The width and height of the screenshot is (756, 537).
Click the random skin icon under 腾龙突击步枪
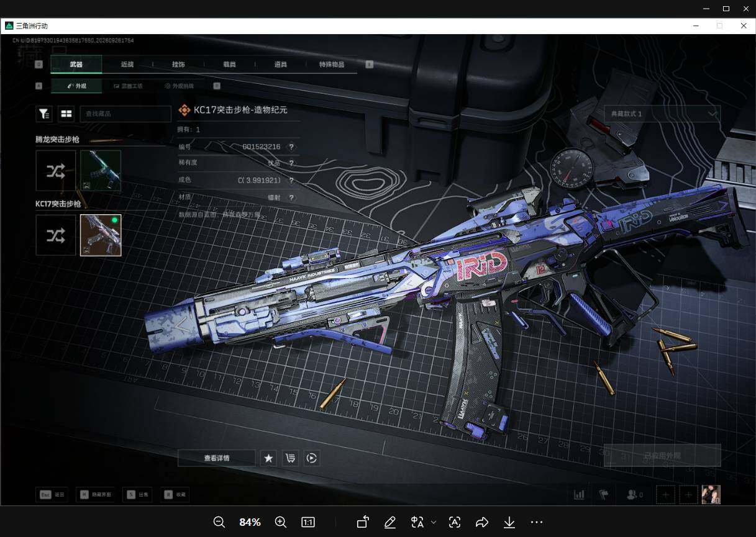tap(56, 171)
